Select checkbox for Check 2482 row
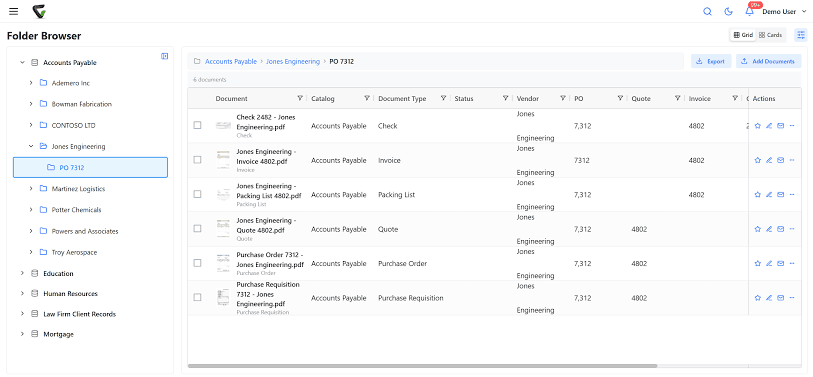 (x=197, y=125)
